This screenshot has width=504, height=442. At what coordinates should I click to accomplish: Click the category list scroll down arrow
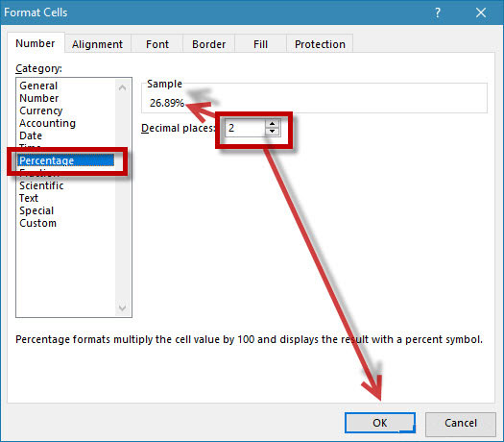122,307
